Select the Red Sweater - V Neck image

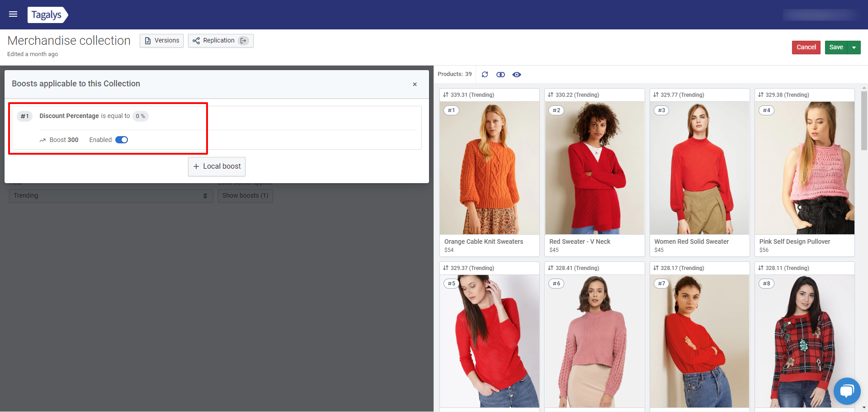(x=594, y=168)
